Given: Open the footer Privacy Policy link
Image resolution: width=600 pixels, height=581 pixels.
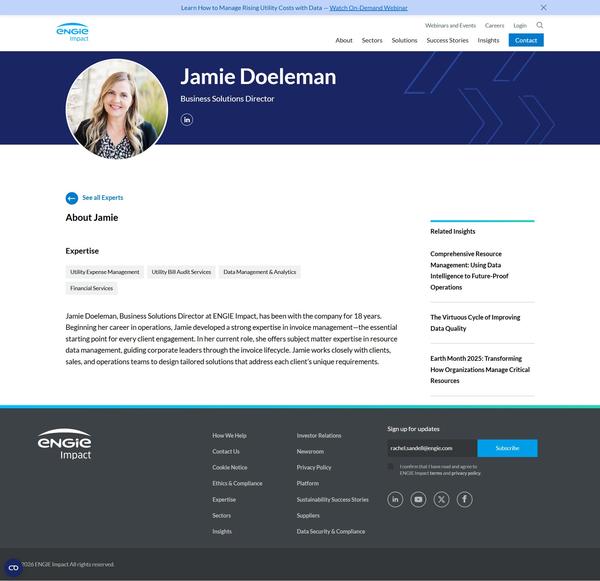Looking at the screenshot, I should [314, 468].
